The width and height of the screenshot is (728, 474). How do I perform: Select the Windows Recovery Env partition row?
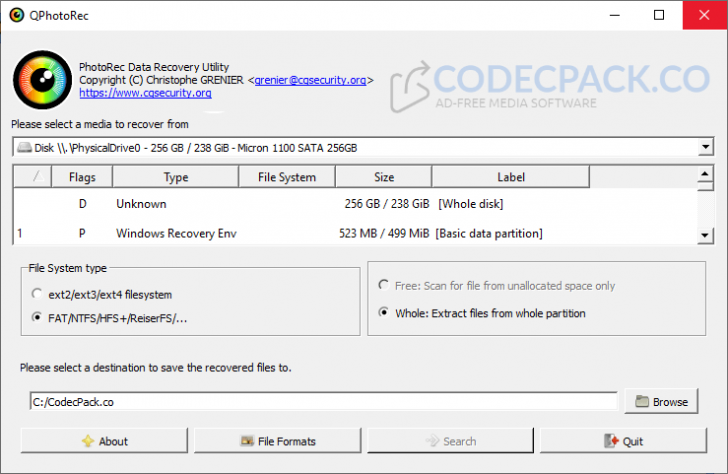[x=355, y=233]
